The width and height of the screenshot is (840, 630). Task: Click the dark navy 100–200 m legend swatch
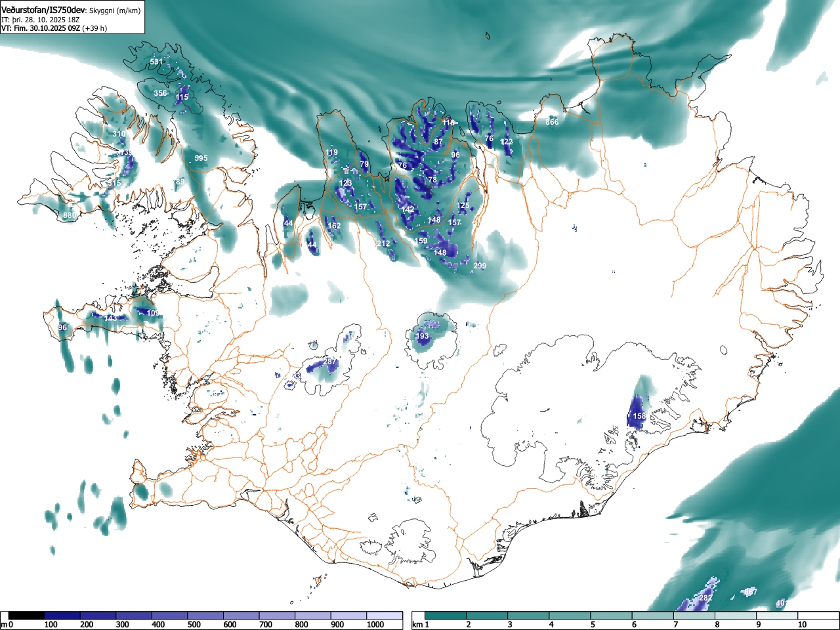62,616
